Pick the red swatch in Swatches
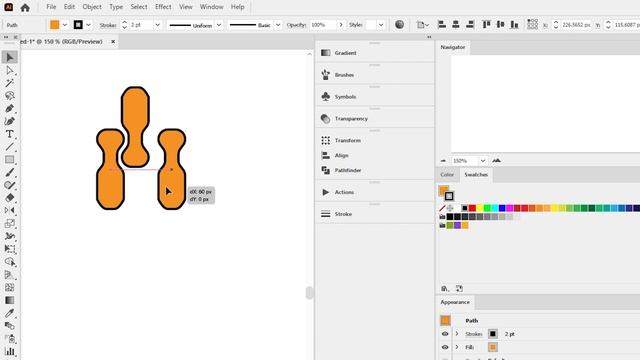Screen dimensions: 640x360 472,208
